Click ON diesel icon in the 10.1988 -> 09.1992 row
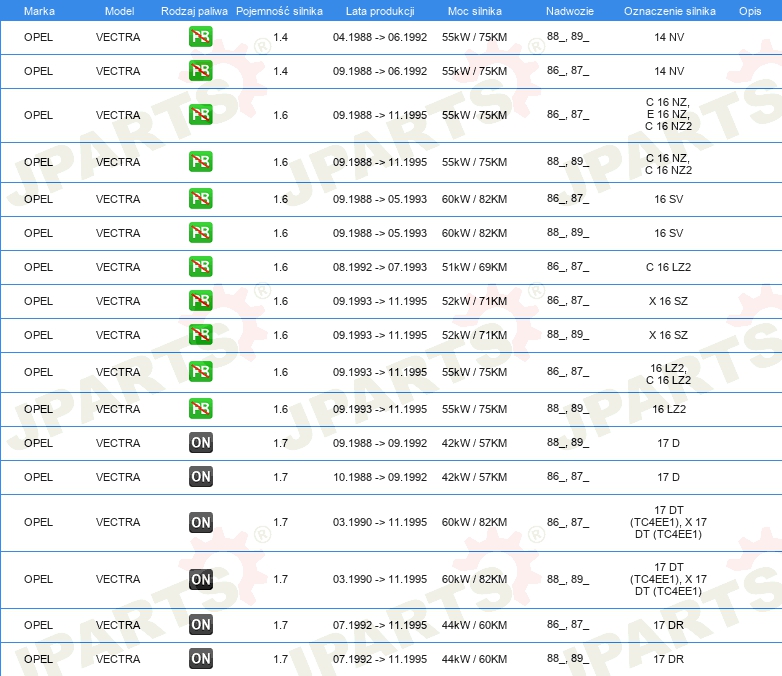This screenshot has width=782, height=676. pos(200,476)
